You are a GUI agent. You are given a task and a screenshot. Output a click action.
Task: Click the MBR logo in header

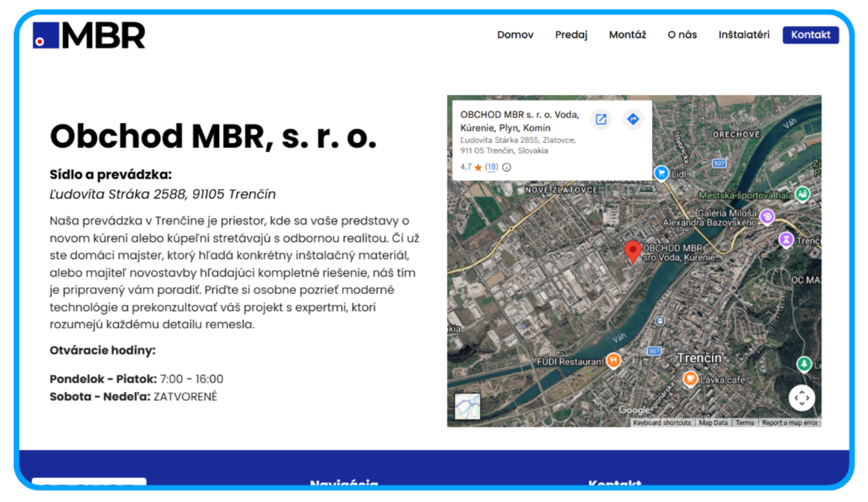[89, 35]
